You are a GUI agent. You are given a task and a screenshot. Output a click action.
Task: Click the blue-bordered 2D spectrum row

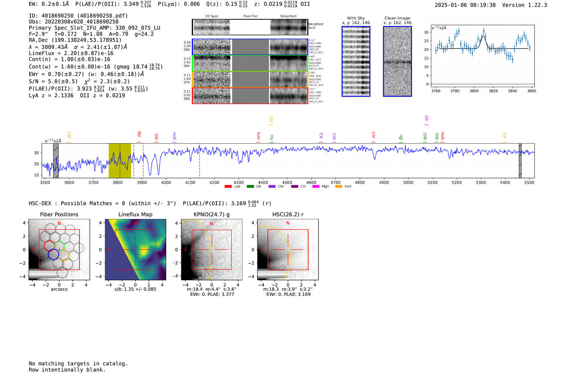tap(250, 47)
